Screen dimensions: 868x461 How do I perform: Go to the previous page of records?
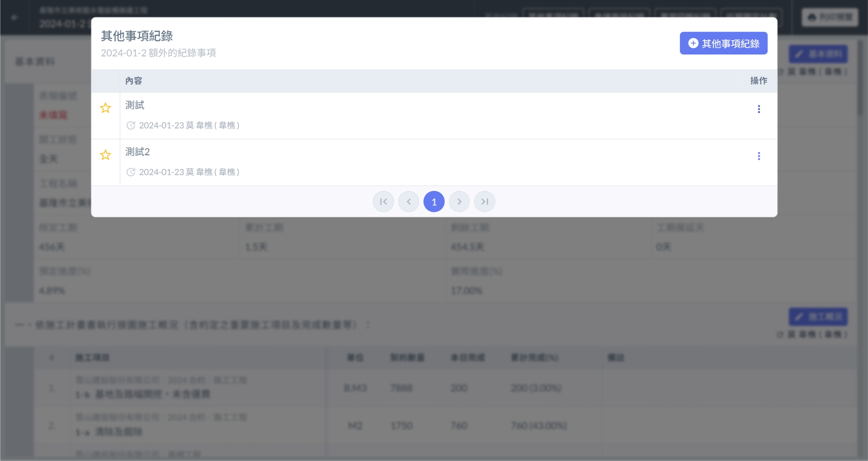pos(408,202)
